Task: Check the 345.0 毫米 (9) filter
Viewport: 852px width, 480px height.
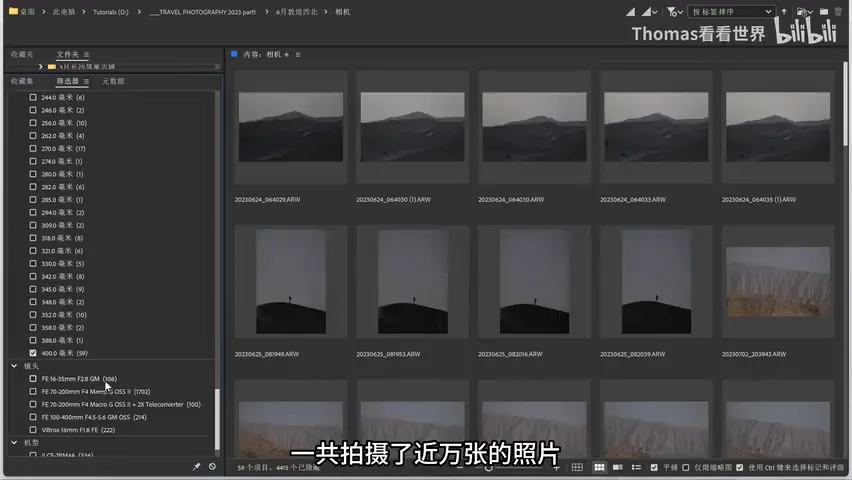Action: [x=33, y=289]
